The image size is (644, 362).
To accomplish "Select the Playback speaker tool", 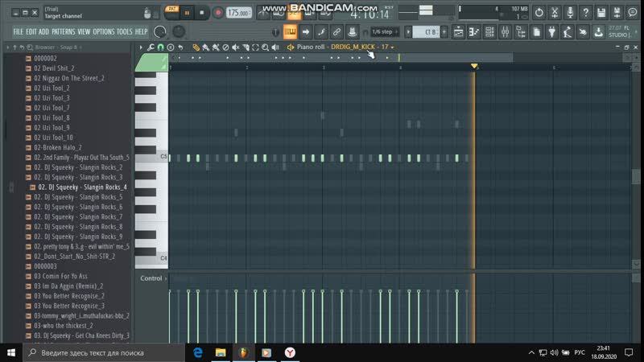I will point(275,47).
